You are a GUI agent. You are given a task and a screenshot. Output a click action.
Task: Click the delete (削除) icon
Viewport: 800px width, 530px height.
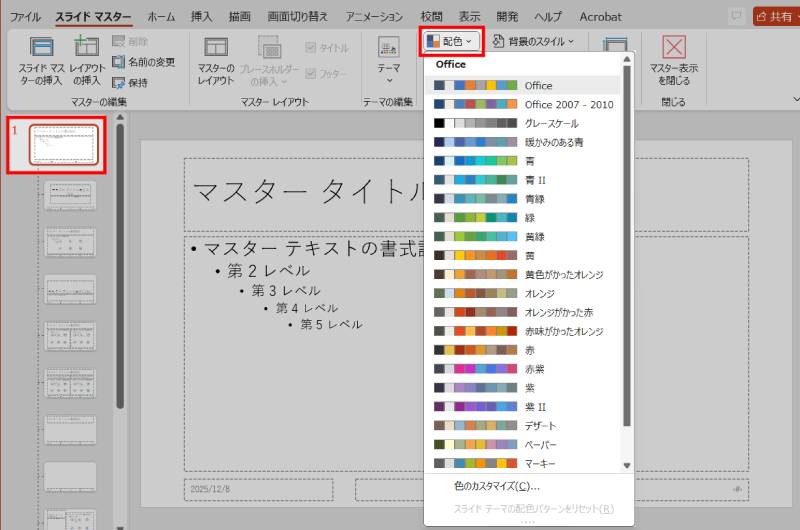coord(118,41)
